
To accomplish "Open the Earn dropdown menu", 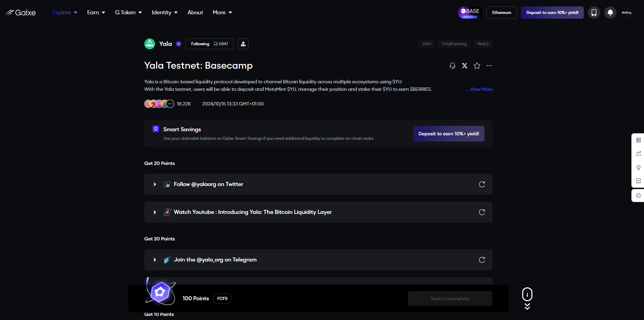I will pyautogui.click(x=96, y=13).
